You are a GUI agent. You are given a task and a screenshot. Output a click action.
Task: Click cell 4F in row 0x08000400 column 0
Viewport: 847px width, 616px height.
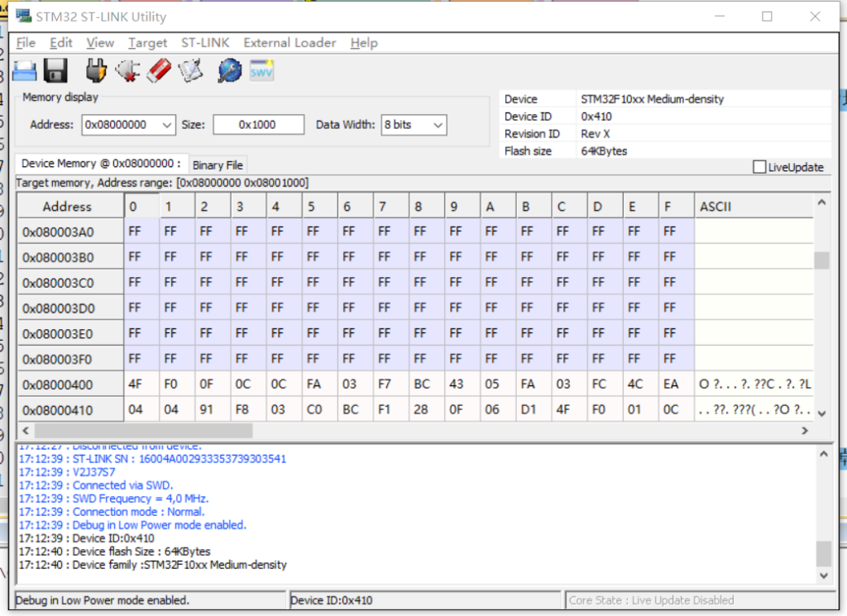[x=141, y=384]
